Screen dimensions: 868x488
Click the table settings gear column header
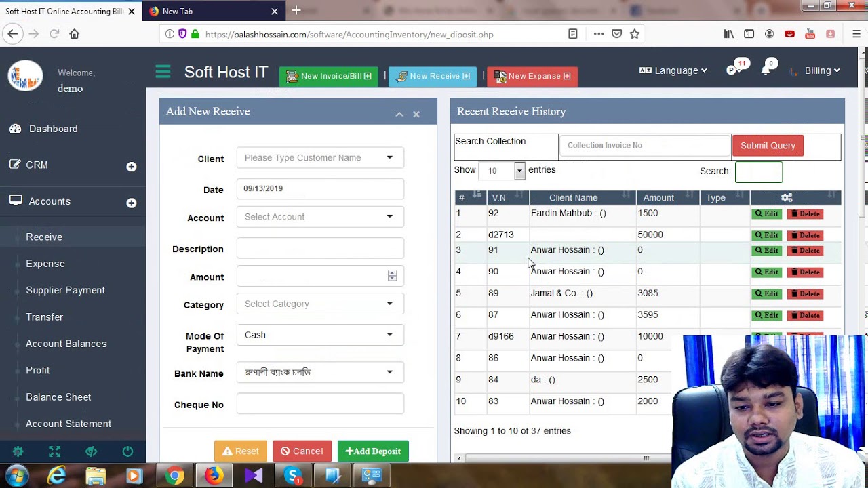click(x=787, y=198)
